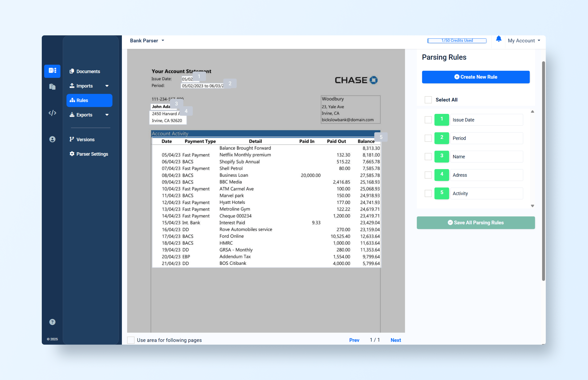Select the clipboard documents icon in sidebar
This screenshot has width=588, height=380.
pos(52,87)
